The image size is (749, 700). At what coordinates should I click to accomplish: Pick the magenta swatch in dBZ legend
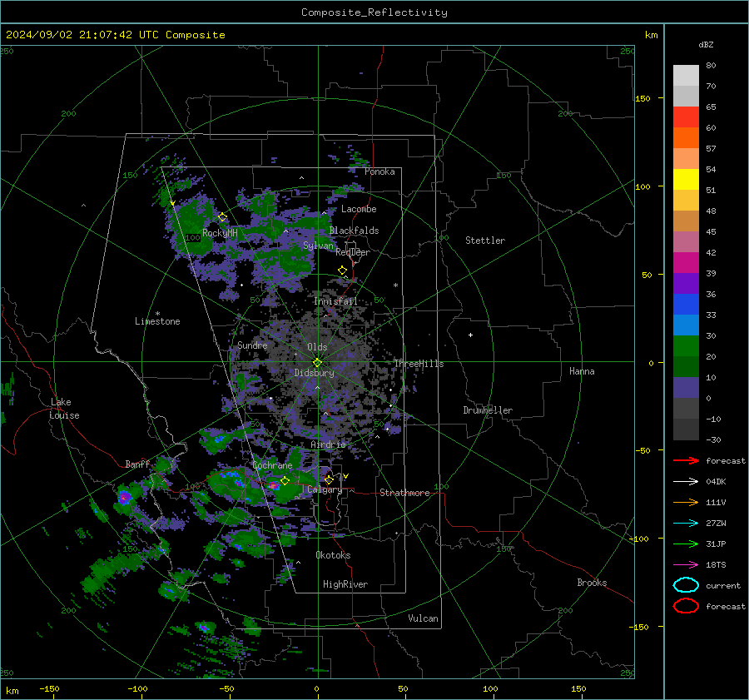[686, 263]
